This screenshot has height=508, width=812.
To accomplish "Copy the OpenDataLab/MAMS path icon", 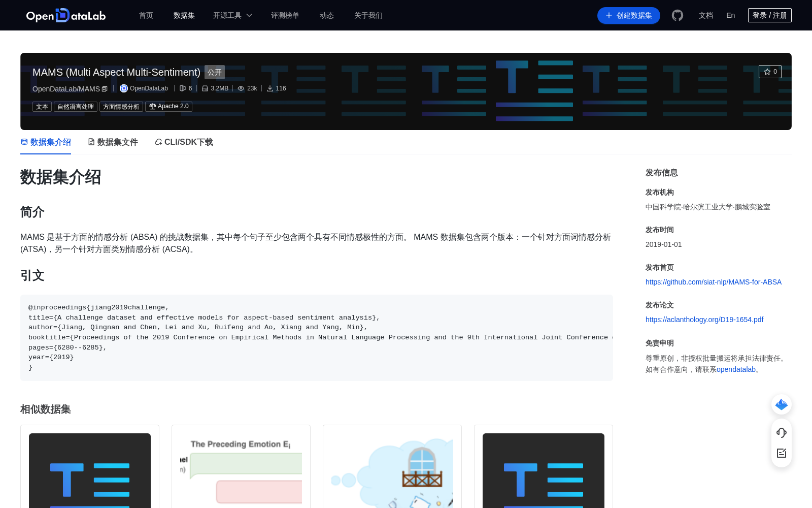I will pos(105,89).
